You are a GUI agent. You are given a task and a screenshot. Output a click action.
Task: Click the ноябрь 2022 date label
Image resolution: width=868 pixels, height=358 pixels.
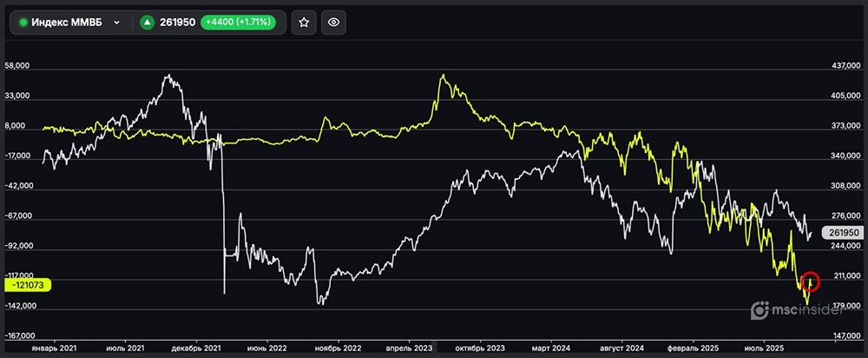click(338, 348)
